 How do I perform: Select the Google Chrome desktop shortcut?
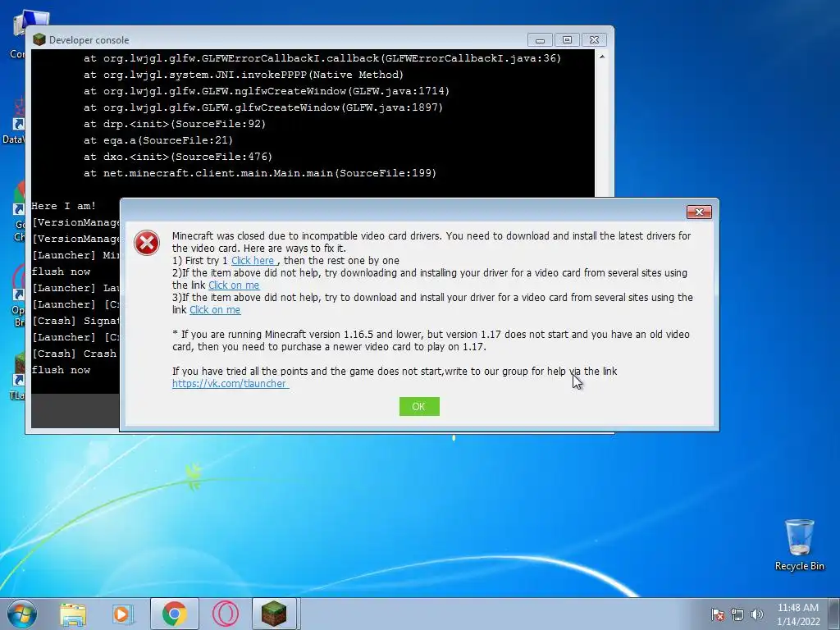tap(18, 212)
